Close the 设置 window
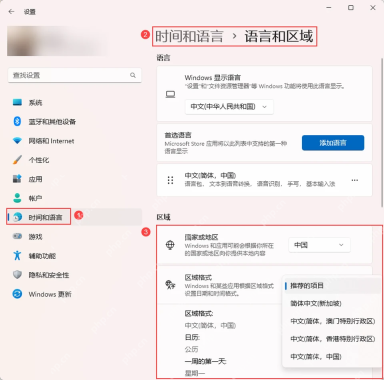The height and width of the screenshot is (380, 384). pyautogui.click(x=373, y=7)
